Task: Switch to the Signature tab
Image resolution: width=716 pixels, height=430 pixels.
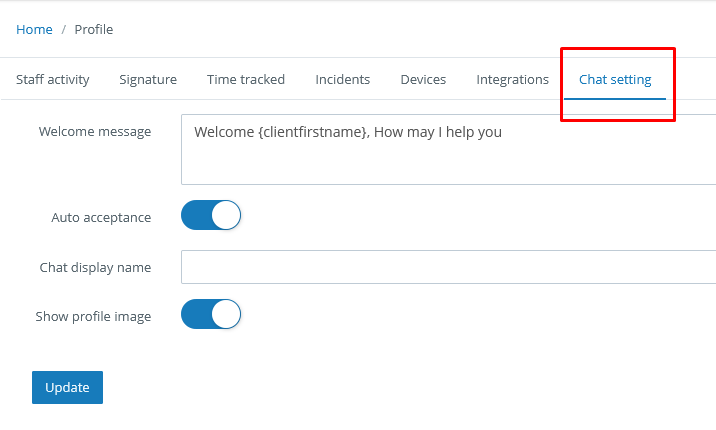Action: pos(148,80)
